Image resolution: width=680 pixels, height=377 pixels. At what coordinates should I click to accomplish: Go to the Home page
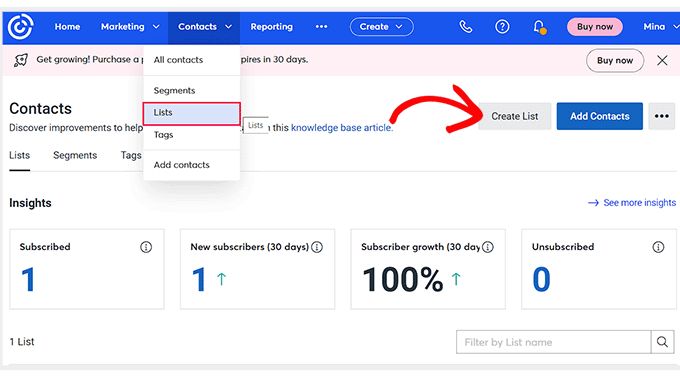[x=67, y=27]
